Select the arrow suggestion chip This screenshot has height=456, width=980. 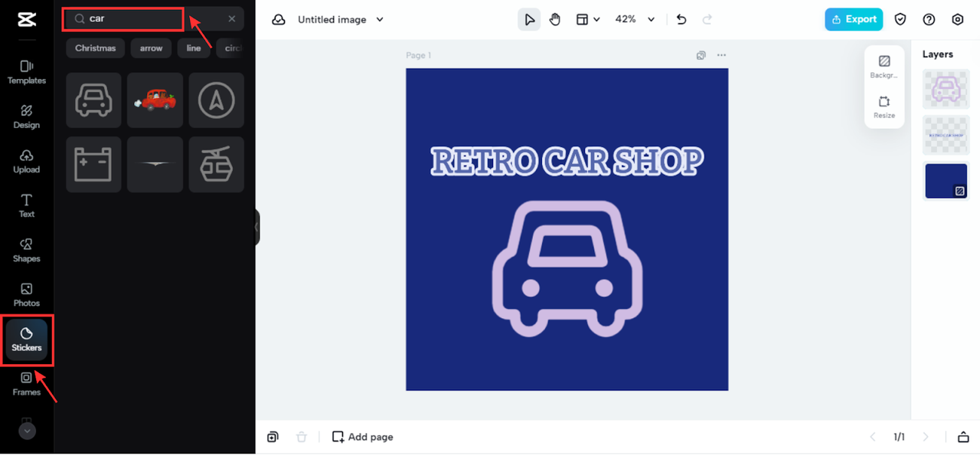pyautogui.click(x=152, y=48)
